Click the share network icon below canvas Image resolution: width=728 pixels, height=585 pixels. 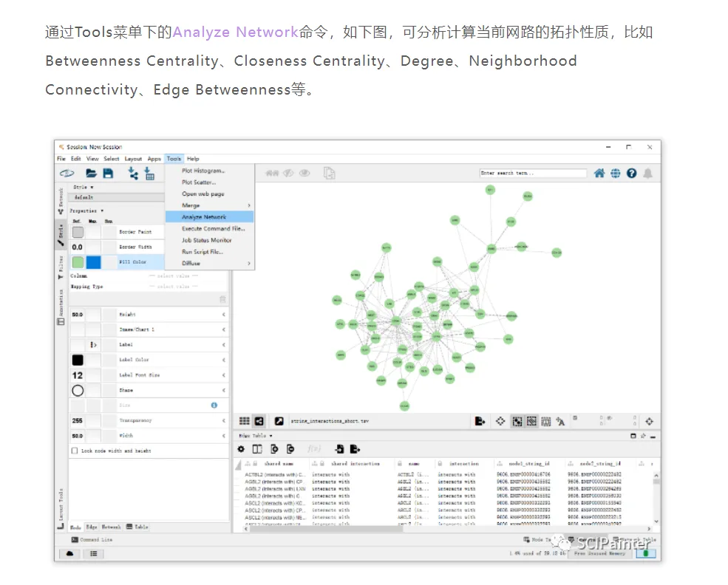259,421
